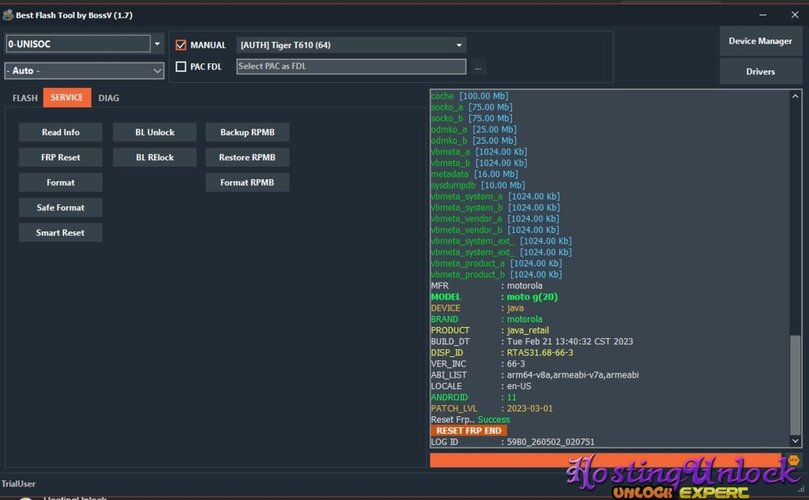This screenshot has width=809, height=500.
Task: Click the BL RElock button
Action: point(155,157)
